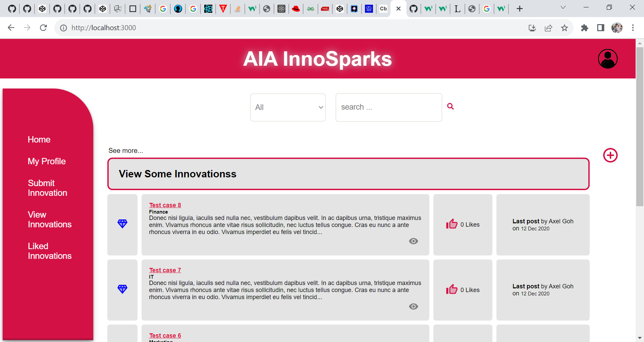
Task: Like Test case 8 with thumbs-up
Action: 451,224
